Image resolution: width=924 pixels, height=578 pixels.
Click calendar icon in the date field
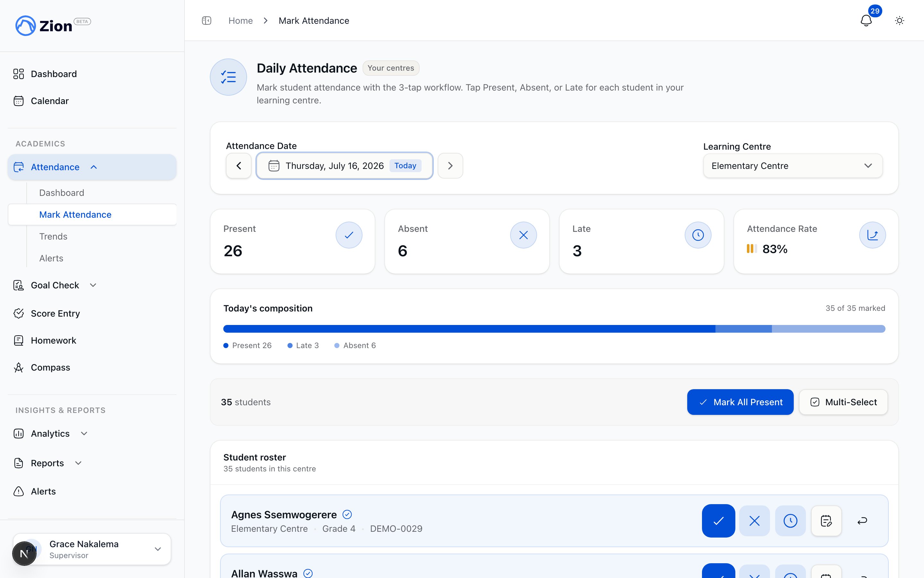tap(274, 166)
